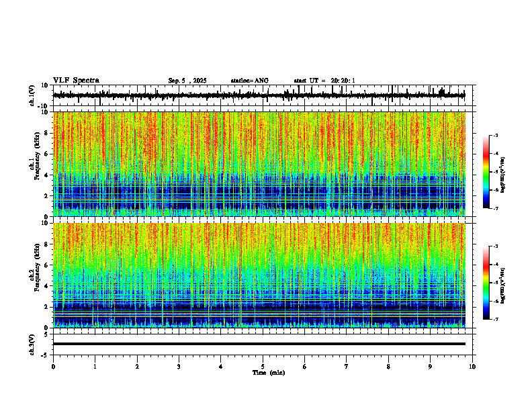Click the "VLF Spectra" plot title
Screen dimensions: 532x411
tap(76, 81)
